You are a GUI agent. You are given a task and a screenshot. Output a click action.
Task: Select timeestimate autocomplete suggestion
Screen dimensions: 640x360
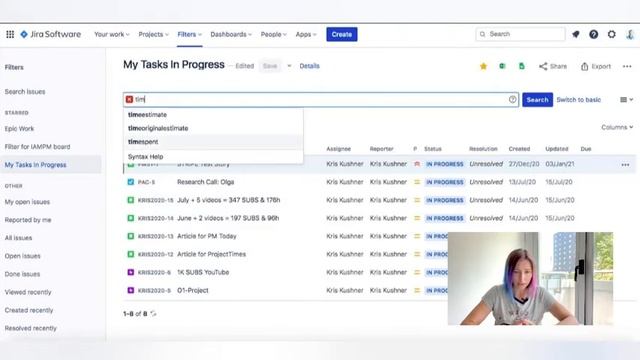[213, 115]
